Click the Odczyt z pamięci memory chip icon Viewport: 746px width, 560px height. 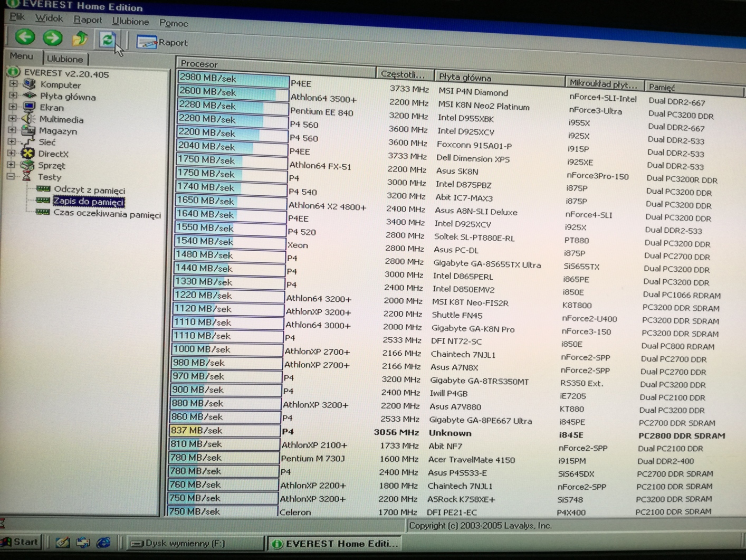click(43, 189)
